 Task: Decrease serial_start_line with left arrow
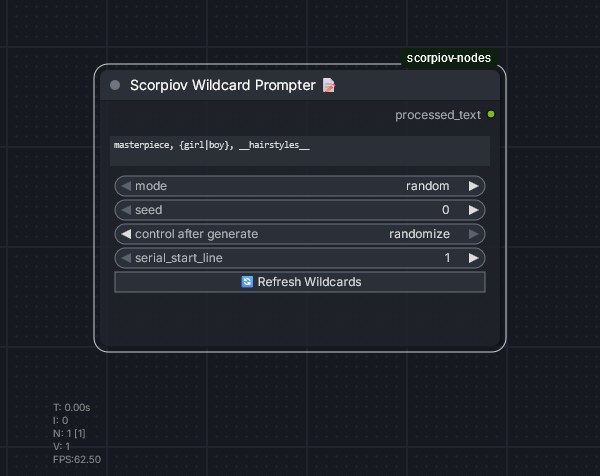coord(126,258)
